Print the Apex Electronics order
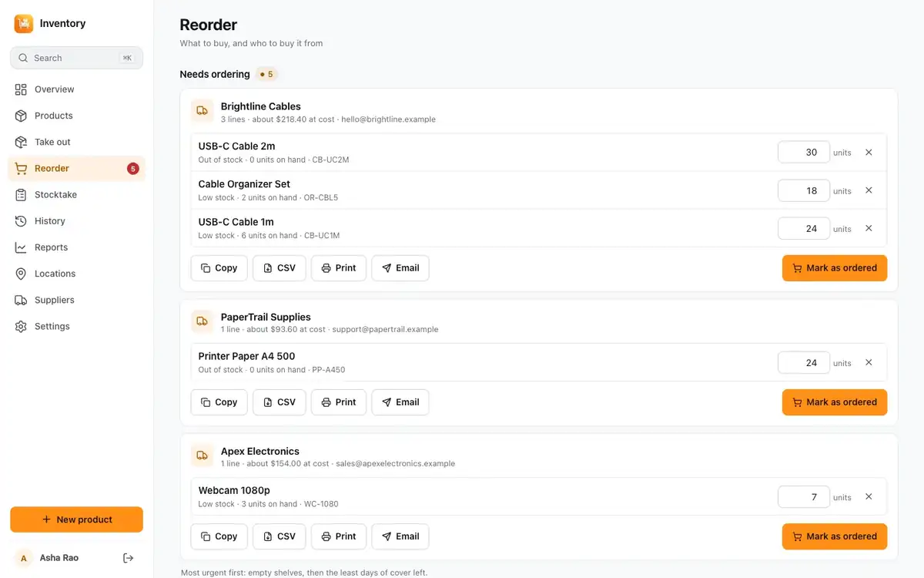924x578 pixels. click(x=339, y=536)
